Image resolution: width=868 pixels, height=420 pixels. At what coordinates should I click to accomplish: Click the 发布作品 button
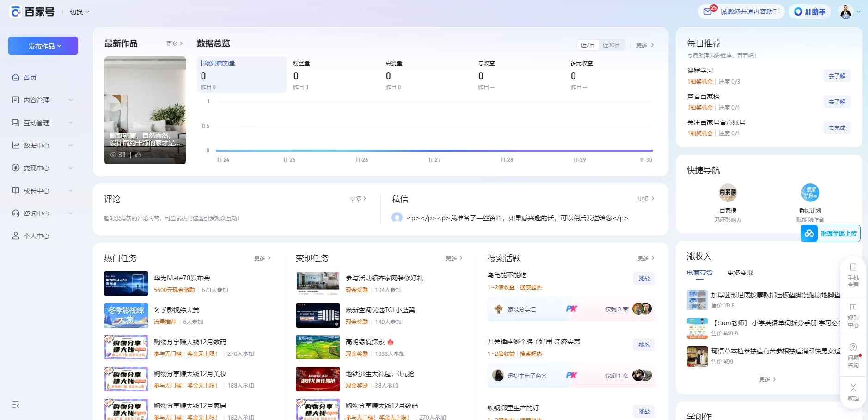point(43,45)
